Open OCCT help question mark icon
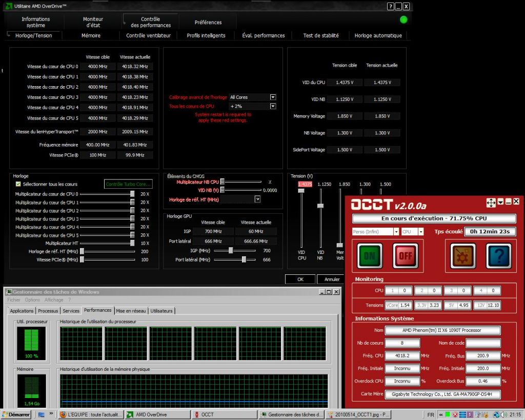The height and width of the screenshot is (420, 525). coord(499,256)
